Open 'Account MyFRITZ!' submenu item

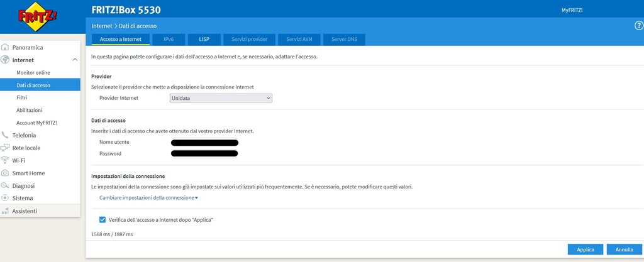tap(36, 123)
